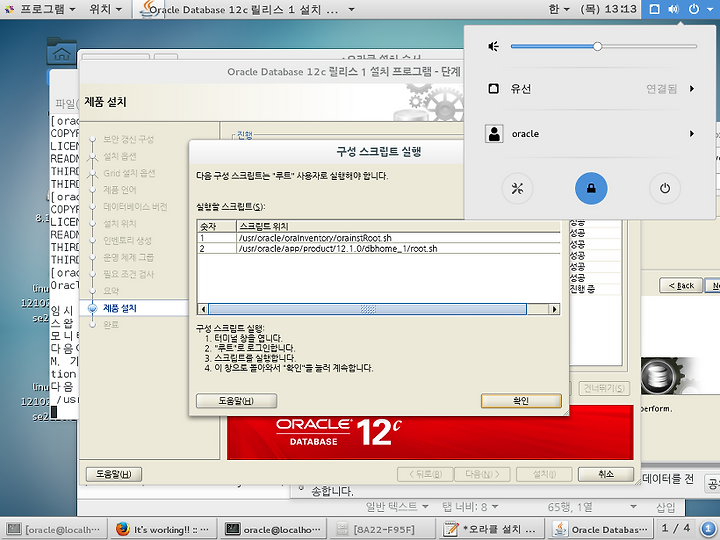
Task: Click the volume speaker icon in system menu
Action: [494, 46]
